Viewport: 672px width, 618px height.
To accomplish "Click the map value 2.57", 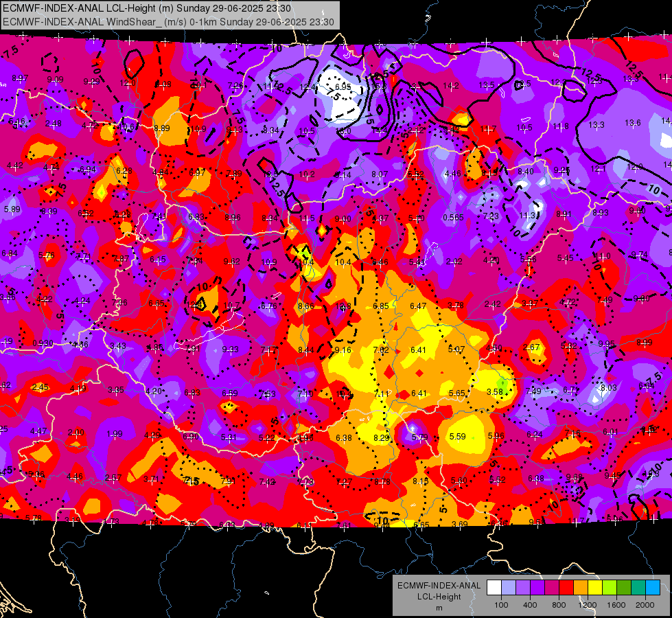I will tap(113, 477).
